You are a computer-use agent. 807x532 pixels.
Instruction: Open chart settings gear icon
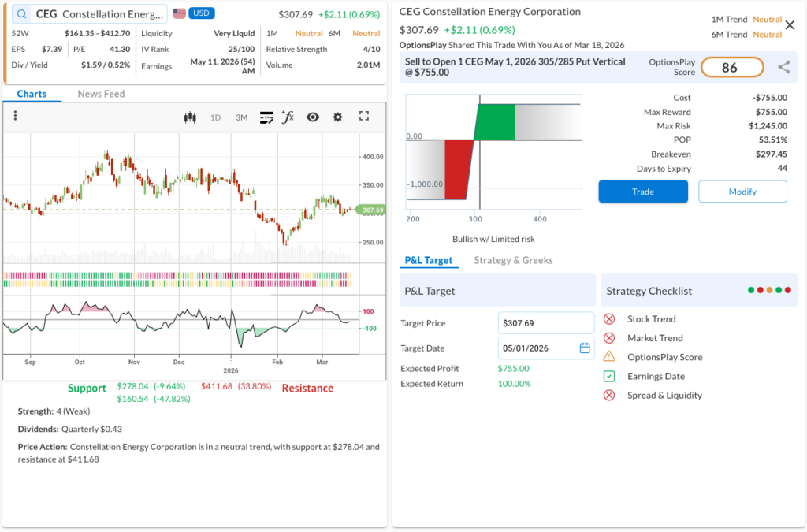[337, 117]
